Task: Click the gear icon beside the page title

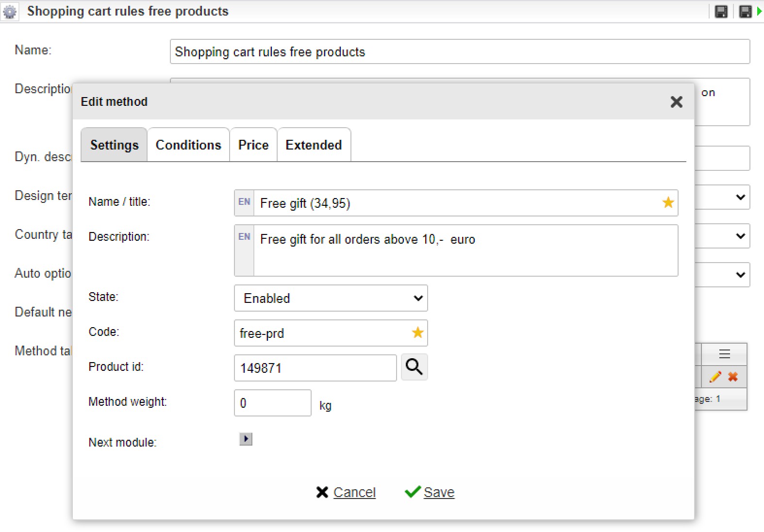Action: coord(10,12)
